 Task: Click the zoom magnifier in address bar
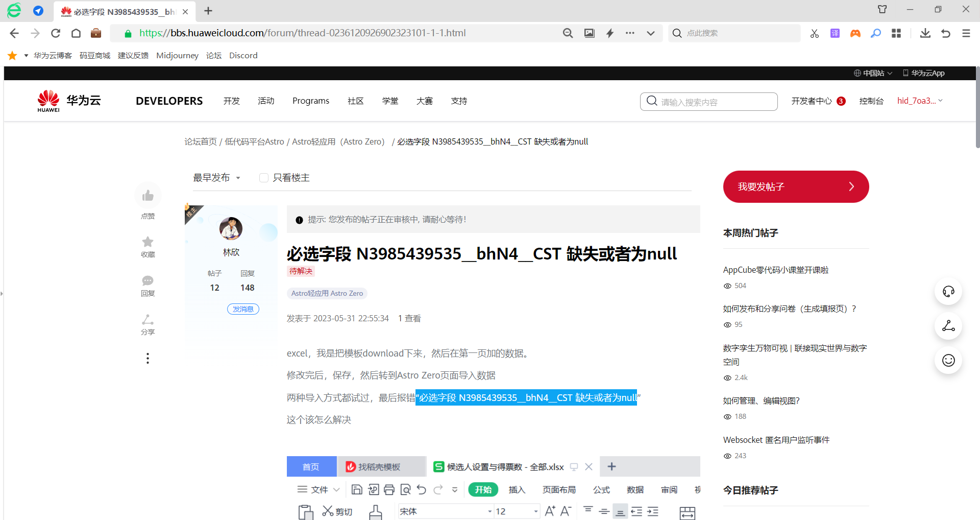(x=568, y=33)
